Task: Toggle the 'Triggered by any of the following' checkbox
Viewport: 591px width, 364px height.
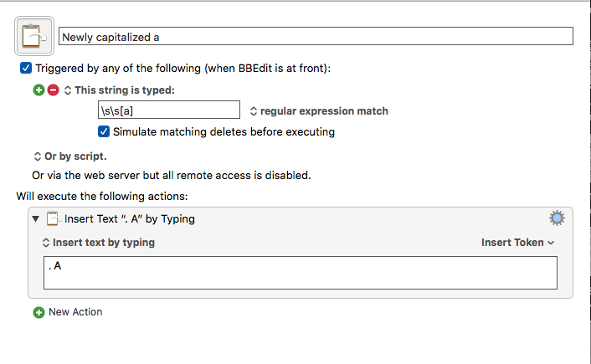Action: click(x=26, y=69)
